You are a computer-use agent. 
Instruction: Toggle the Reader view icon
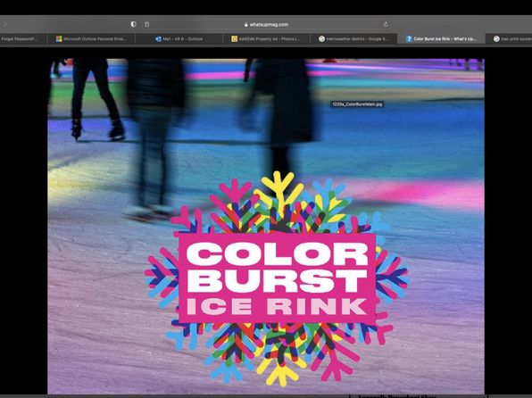coord(146,24)
